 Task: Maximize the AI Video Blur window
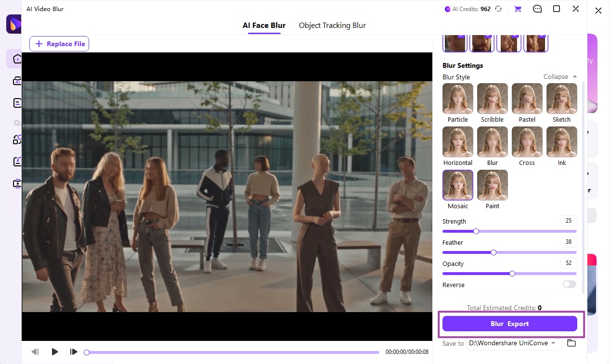pos(557,9)
